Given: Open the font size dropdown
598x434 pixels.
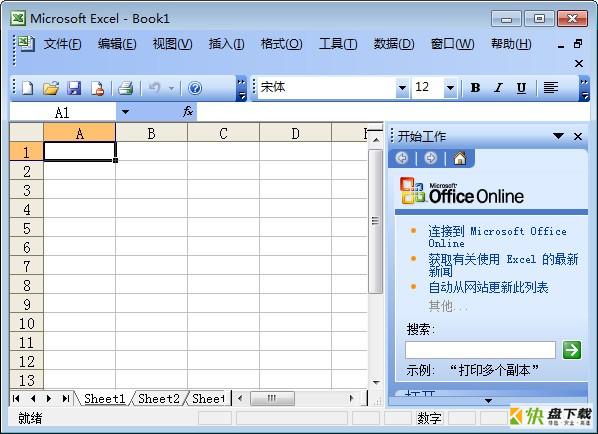Looking at the screenshot, I should point(450,88).
